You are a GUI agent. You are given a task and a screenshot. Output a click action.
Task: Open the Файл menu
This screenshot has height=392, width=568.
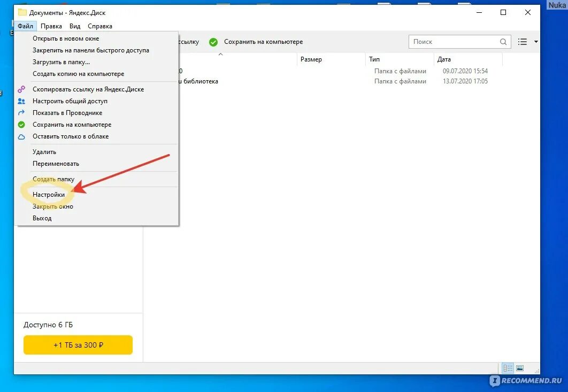[25, 26]
